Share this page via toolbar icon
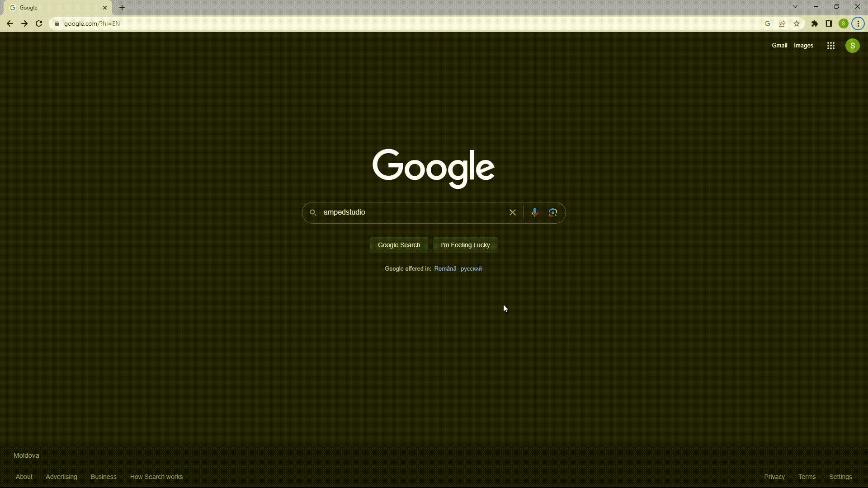 point(782,23)
